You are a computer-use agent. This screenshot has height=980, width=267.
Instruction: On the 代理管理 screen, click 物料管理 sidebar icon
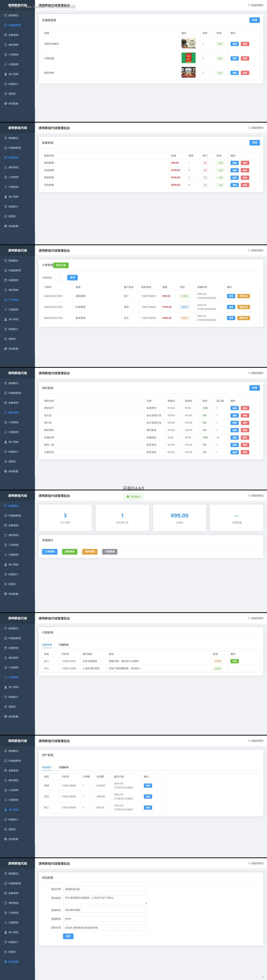coord(5,658)
